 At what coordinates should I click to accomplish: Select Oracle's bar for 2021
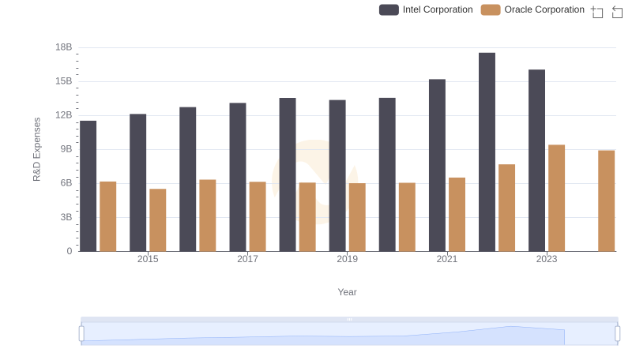click(x=457, y=215)
